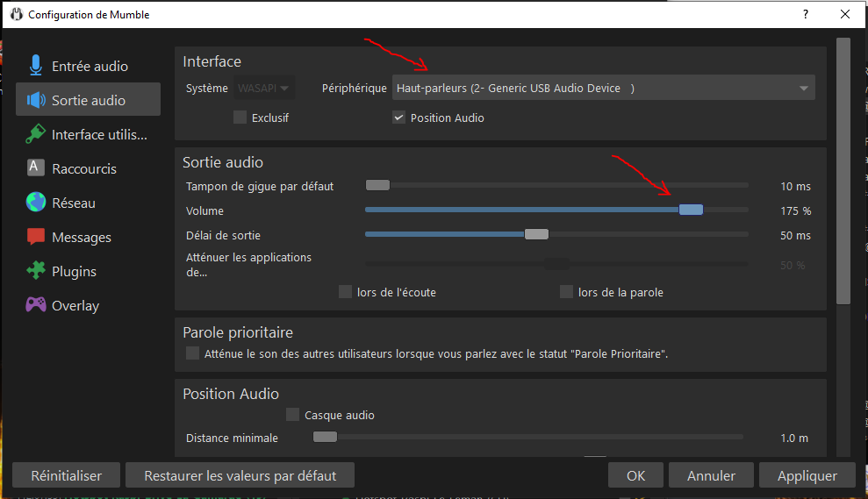
Task: Click Restaurer les valeurs par défaut
Action: [240, 476]
